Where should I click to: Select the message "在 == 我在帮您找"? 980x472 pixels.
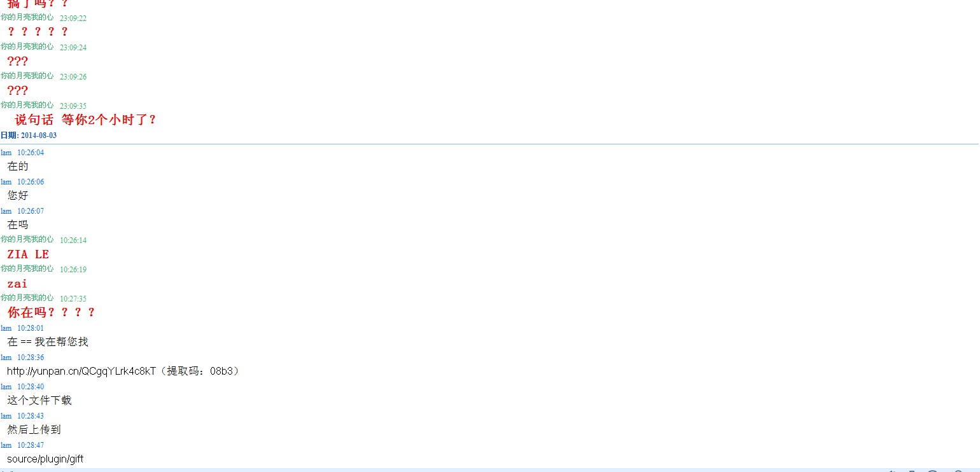48,342
